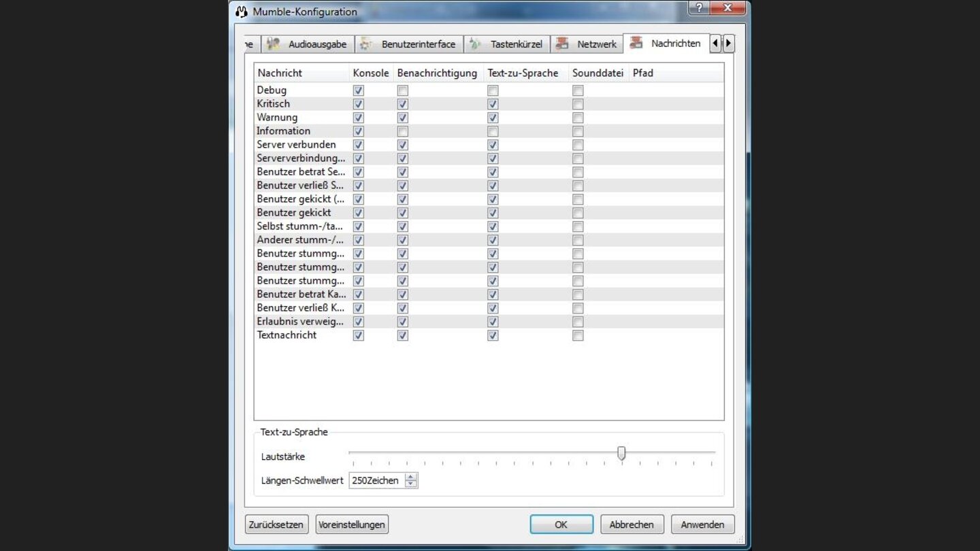Select the Netzwerk tab
This screenshot has height=551, width=980.
pos(587,44)
